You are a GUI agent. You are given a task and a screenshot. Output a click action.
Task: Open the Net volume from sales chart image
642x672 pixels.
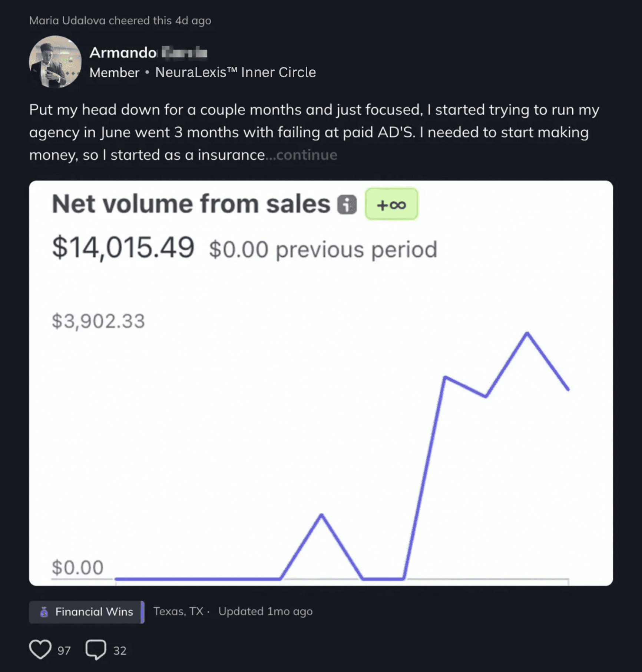(x=321, y=383)
